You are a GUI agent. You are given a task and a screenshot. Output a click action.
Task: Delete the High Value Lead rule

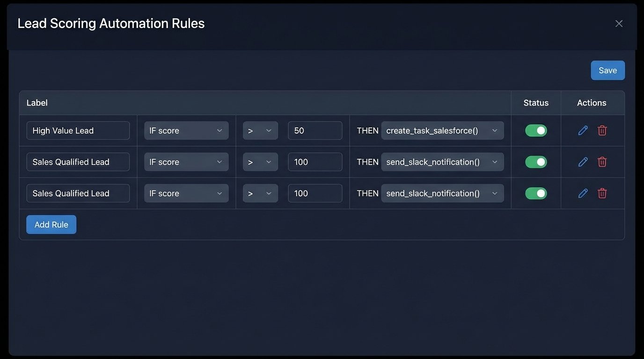[x=602, y=130]
